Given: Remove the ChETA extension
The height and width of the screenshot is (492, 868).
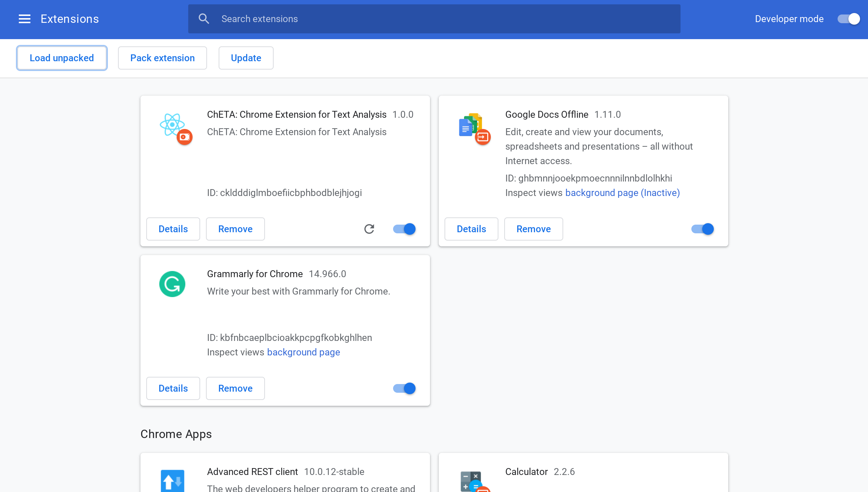Looking at the screenshot, I should (x=235, y=229).
